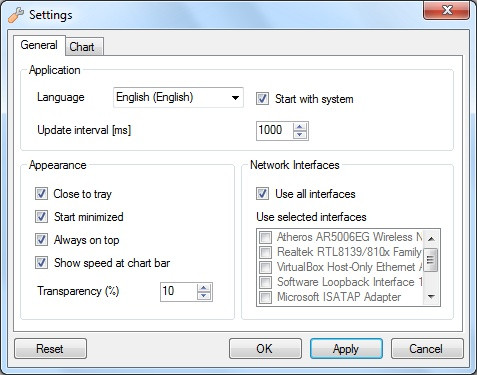Disable Always on top checkbox
This screenshot has width=477, height=375.
pos(41,240)
